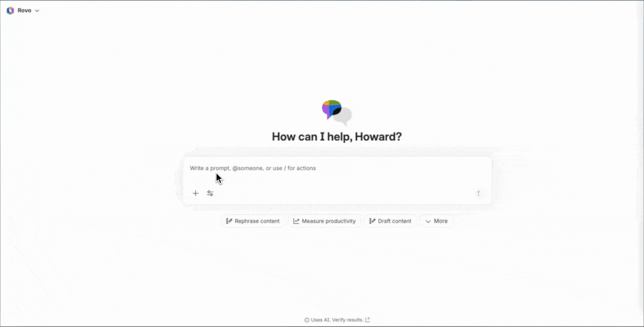
Task: Select the Measure productivity suggestion
Action: pos(324,221)
